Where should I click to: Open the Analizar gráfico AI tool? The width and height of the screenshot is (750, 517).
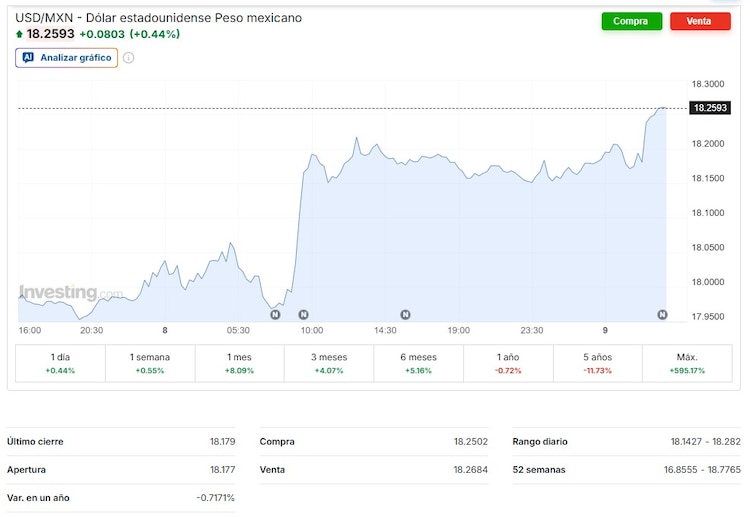(66, 58)
